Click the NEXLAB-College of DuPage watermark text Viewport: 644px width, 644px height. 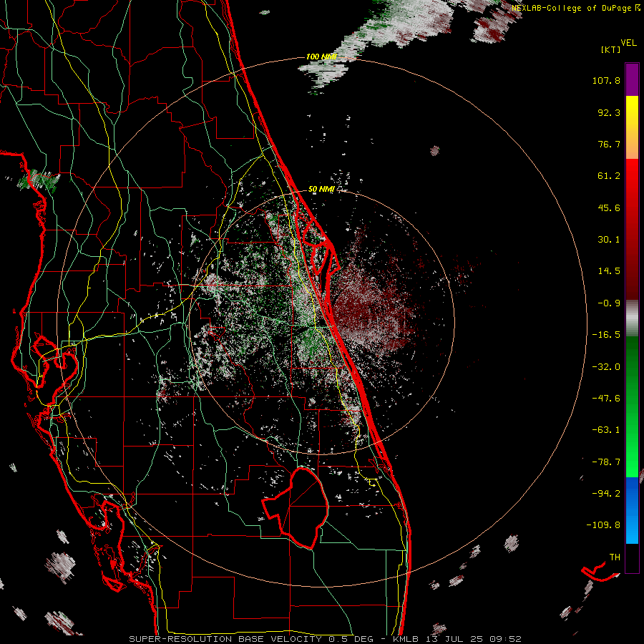(576, 8)
